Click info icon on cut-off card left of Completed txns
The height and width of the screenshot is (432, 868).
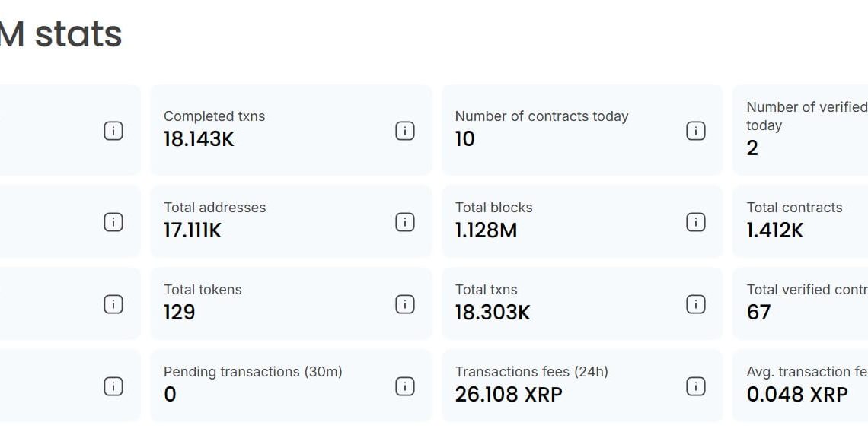point(113,131)
